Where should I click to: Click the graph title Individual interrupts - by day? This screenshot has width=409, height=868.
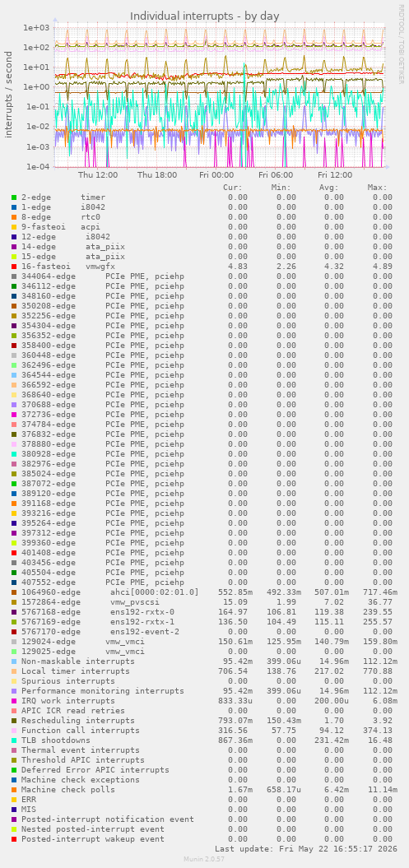click(204, 16)
